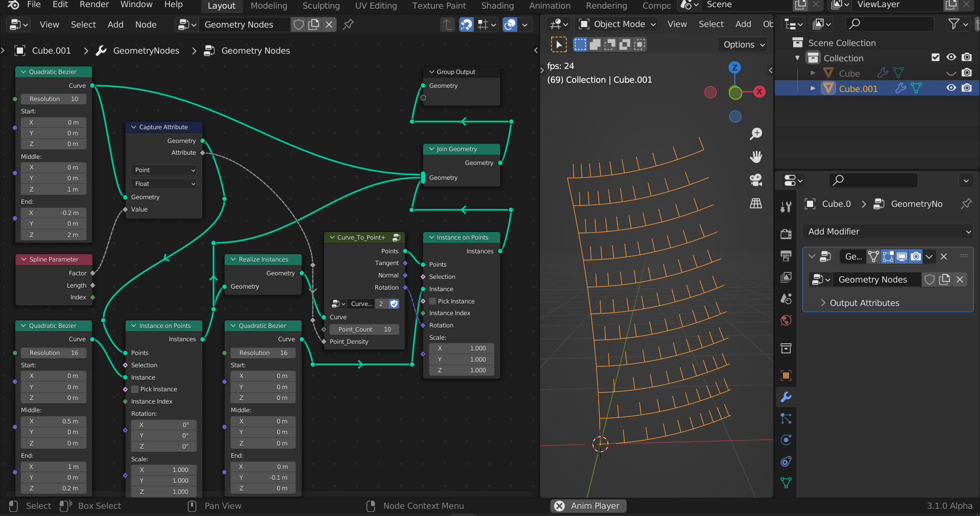Switch to the Shading workspace tab

(497, 6)
